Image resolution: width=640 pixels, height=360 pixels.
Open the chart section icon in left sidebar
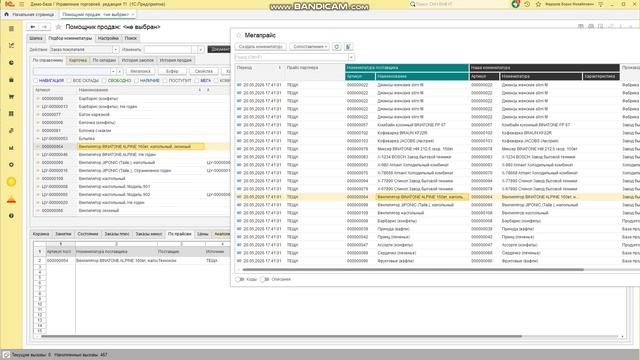tap(11, 46)
